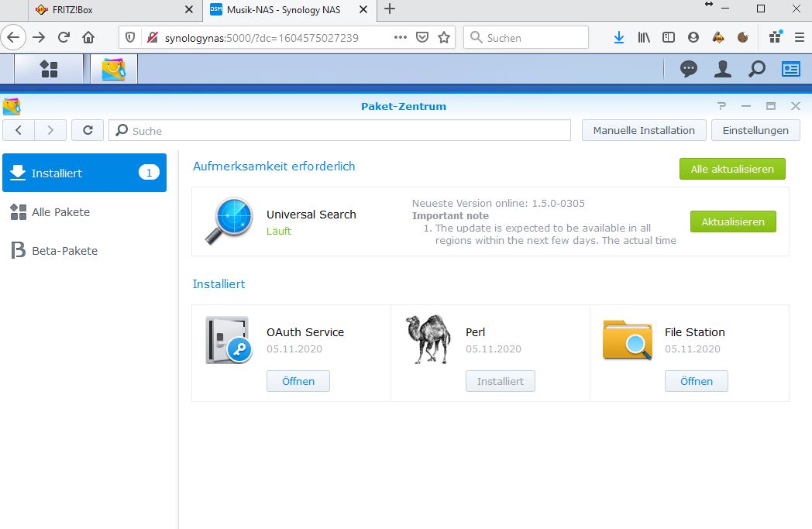This screenshot has height=529, width=812.
Task: Reload the page in Firefox
Action: (x=64, y=37)
